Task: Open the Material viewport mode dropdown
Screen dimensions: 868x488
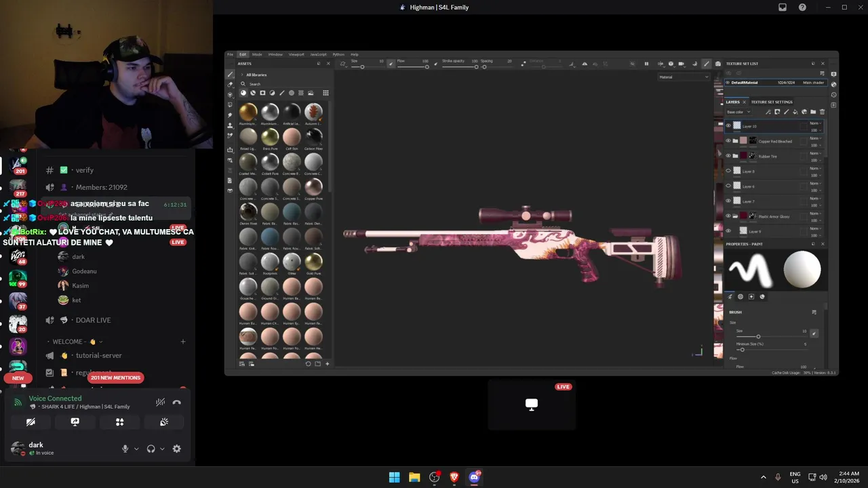Action: pyautogui.click(x=684, y=77)
